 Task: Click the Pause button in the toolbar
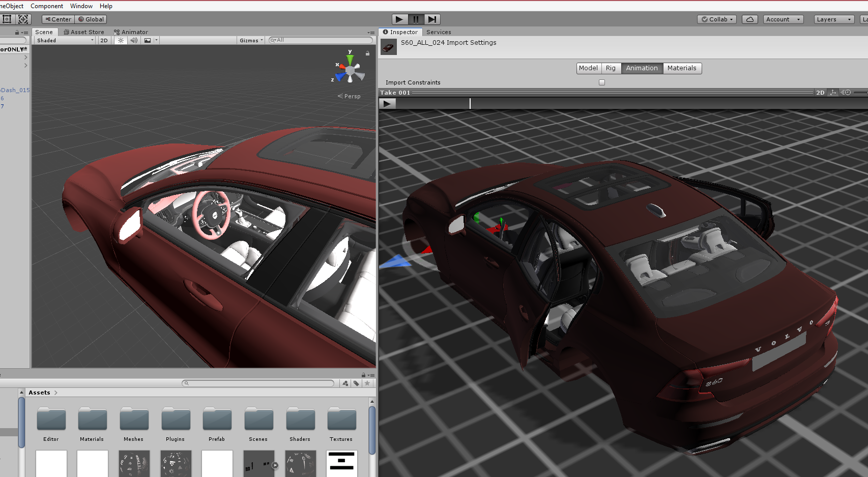(x=416, y=19)
